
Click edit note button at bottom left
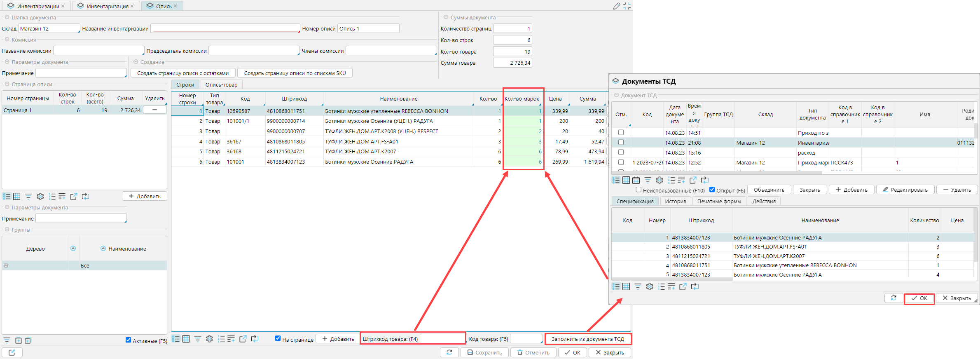point(12,352)
